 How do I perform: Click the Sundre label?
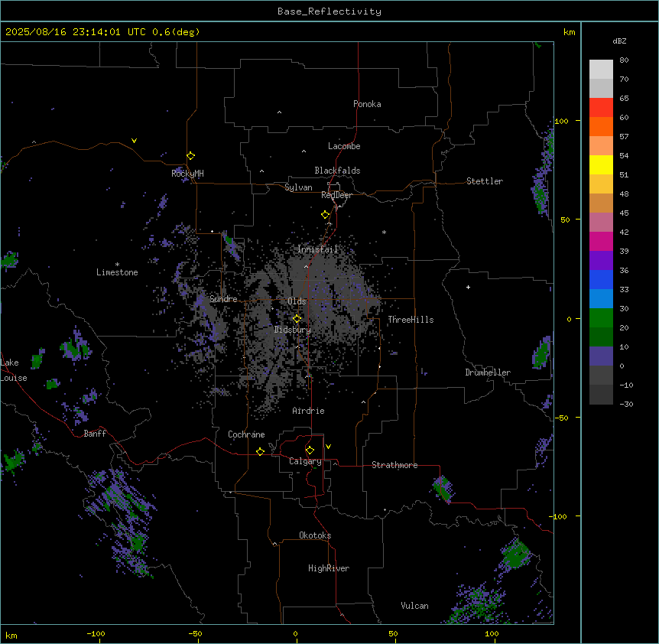(x=223, y=299)
